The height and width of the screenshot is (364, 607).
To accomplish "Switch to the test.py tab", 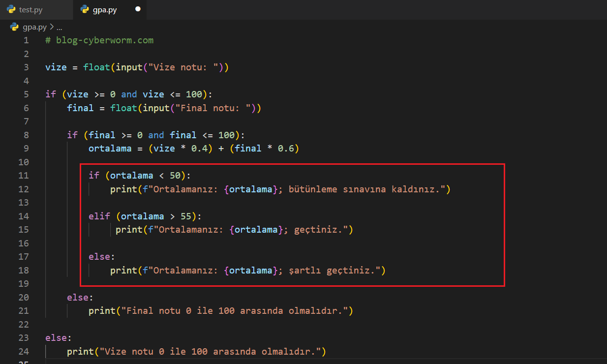I will (30, 10).
